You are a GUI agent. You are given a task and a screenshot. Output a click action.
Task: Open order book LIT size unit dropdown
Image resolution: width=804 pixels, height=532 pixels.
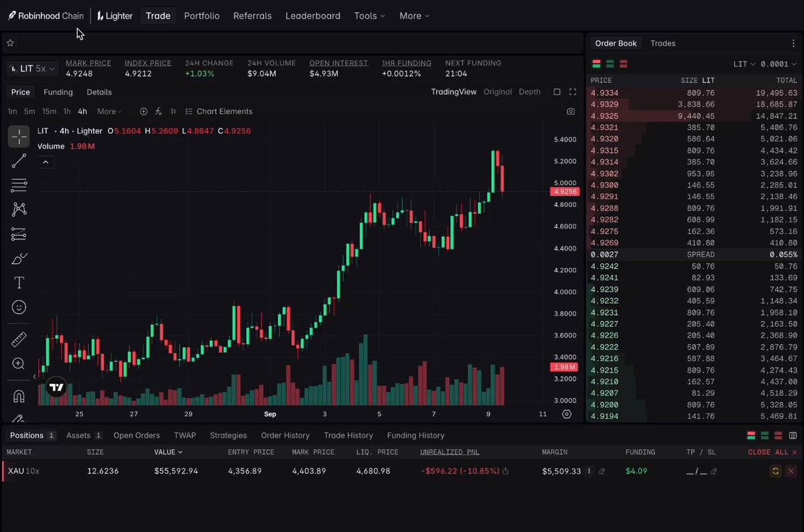coord(744,64)
